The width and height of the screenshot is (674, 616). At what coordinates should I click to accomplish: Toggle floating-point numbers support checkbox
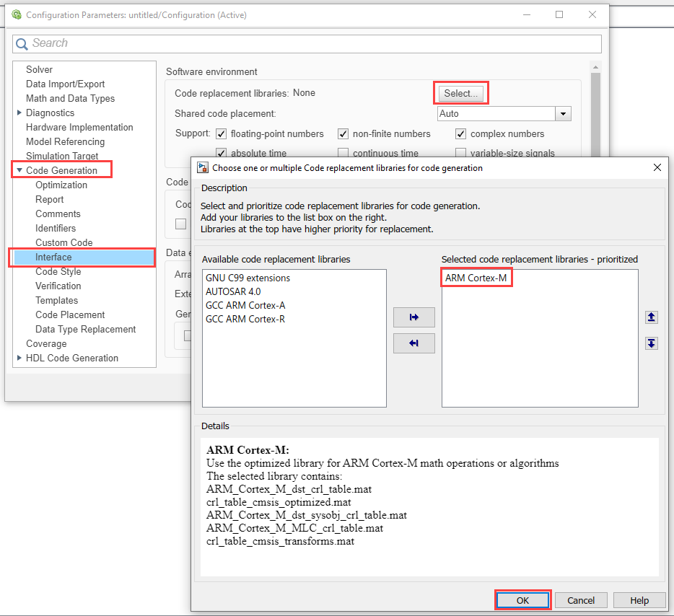click(221, 134)
